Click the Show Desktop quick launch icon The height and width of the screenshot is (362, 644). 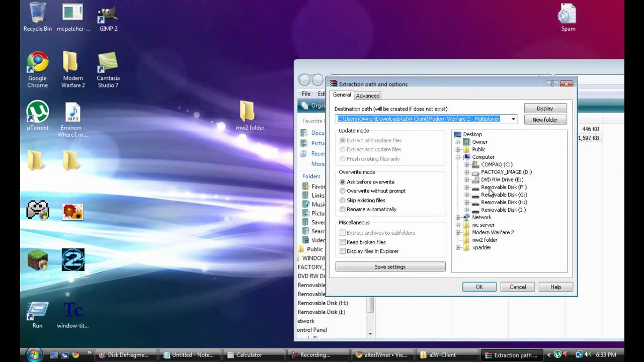click(x=54, y=355)
